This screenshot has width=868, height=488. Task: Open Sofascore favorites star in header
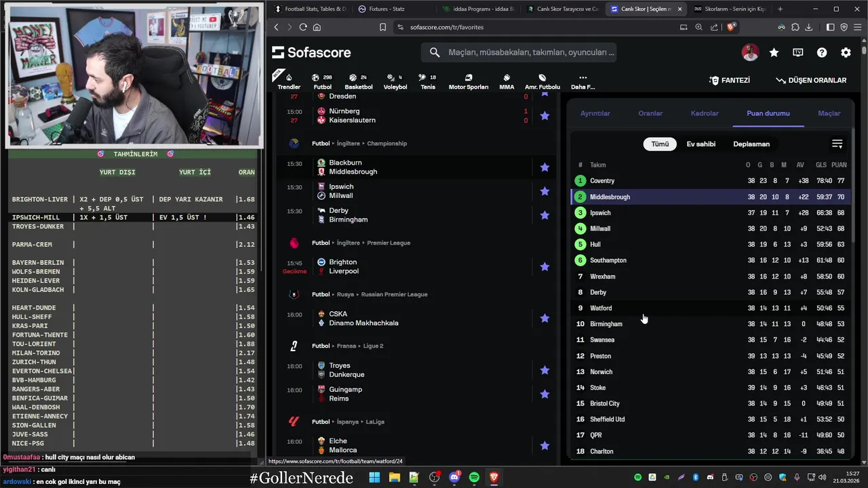click(x=774, y=52)
